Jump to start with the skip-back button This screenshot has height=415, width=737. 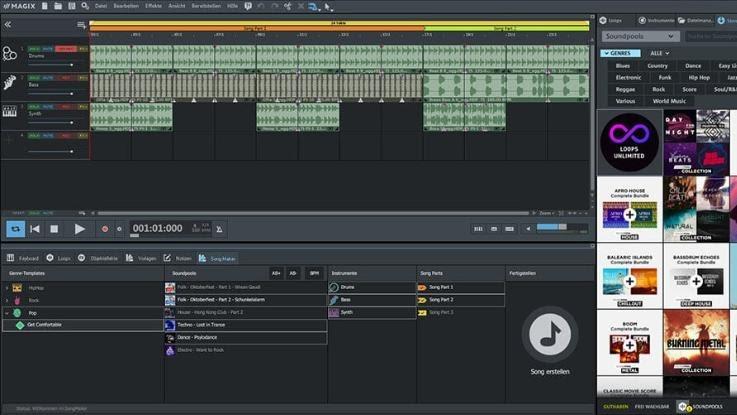(x=35, y=229)
